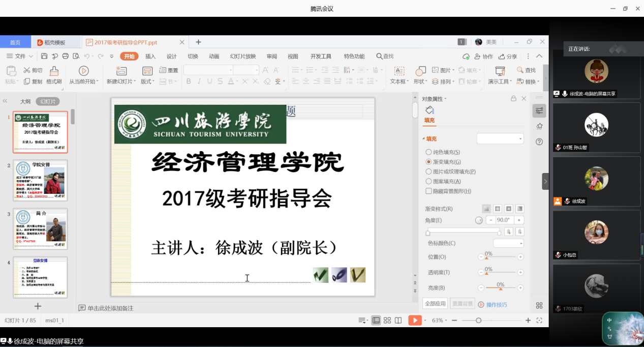Click the Text Box (文本框) icon

coord(400,71)
